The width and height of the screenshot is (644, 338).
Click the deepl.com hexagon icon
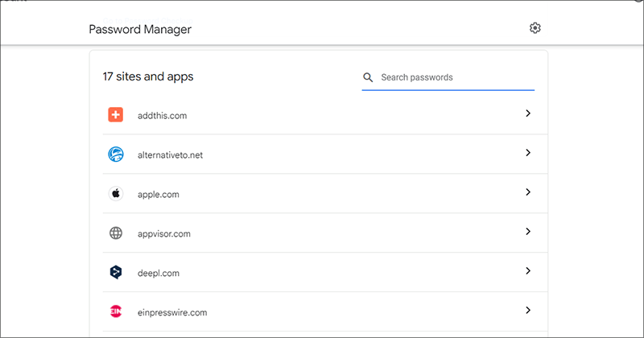point(116,272)
